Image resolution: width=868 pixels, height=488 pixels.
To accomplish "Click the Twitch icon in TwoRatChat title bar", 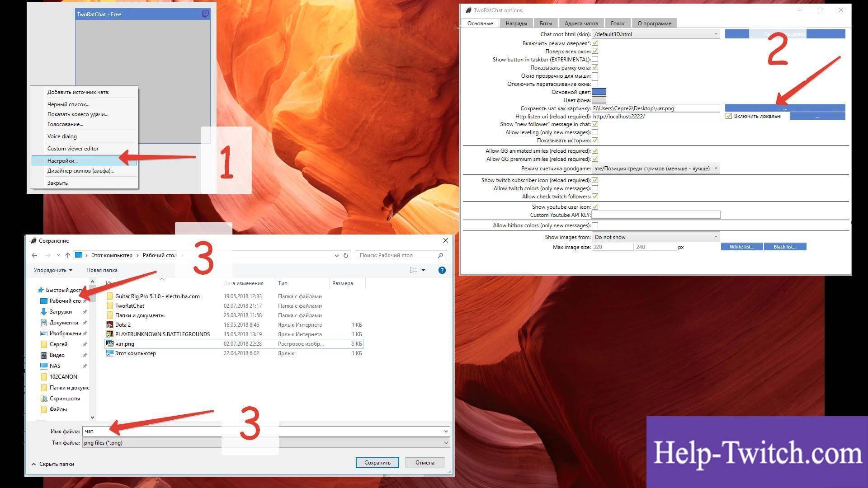I will 205,14.
